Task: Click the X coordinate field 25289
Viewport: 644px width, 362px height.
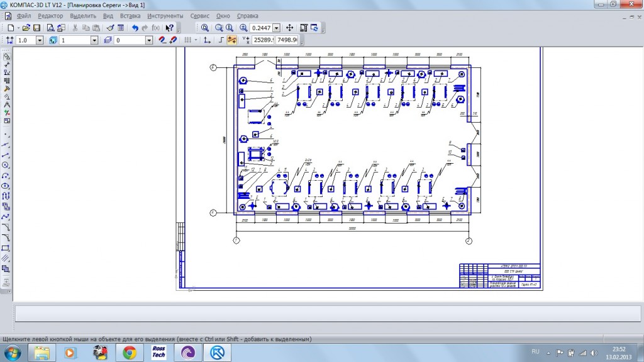Action: click(263, 40)
